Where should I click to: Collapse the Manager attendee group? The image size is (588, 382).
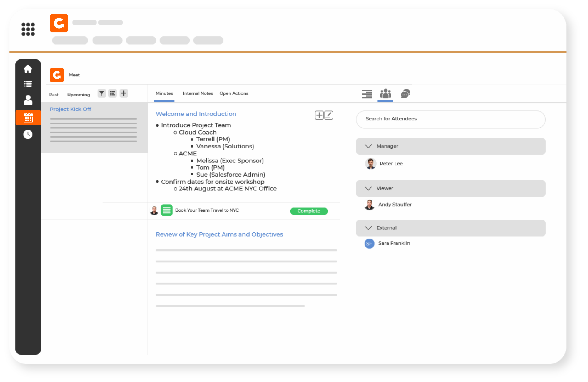click(368, 146)
